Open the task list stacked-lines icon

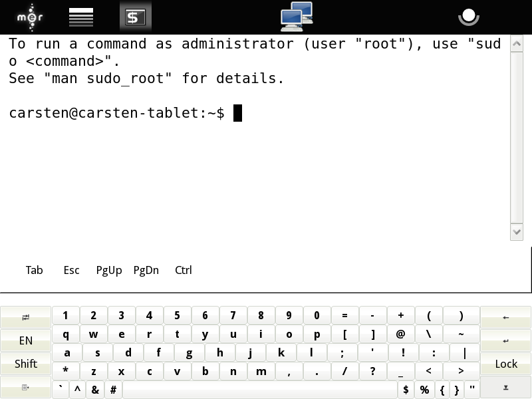point(81,17)
